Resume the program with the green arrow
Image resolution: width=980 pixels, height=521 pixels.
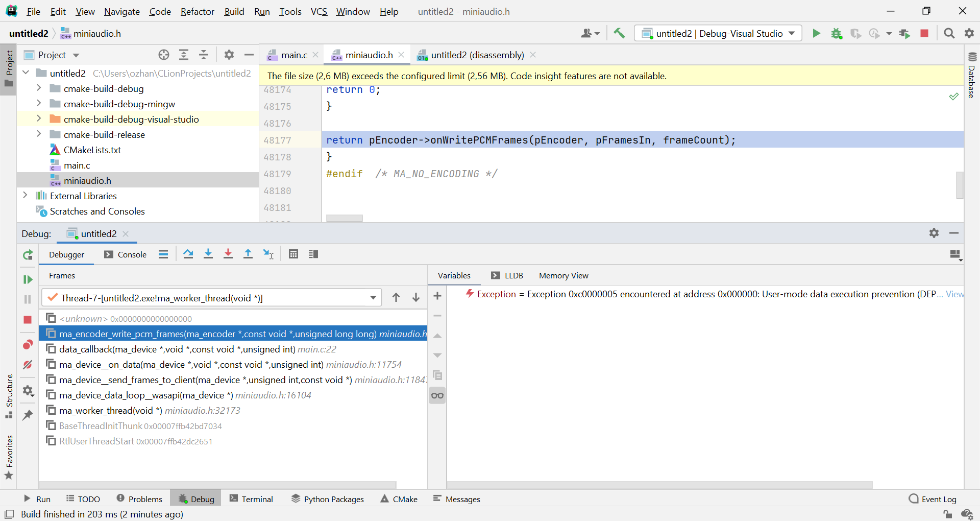pyautogui.click(x=27, y=279)
